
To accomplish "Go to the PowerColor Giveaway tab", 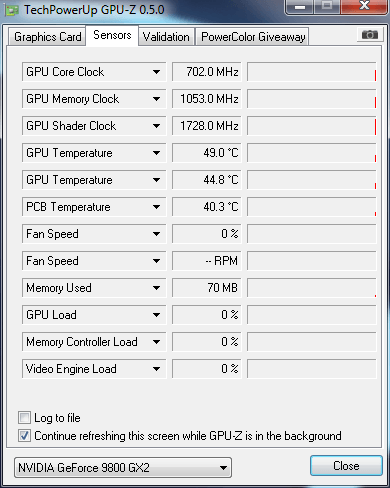I will [253, 37].
